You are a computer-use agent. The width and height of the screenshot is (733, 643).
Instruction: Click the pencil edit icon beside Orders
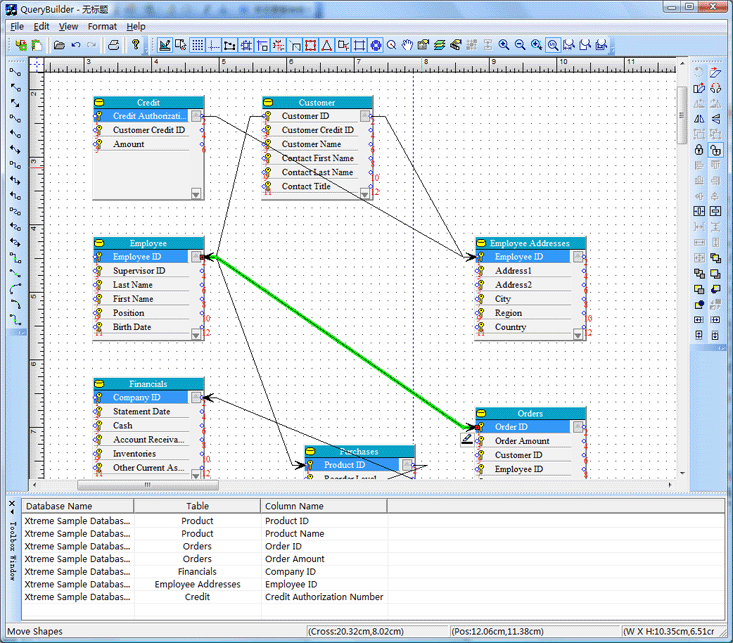pyautogui.click(x=467, y=439)
